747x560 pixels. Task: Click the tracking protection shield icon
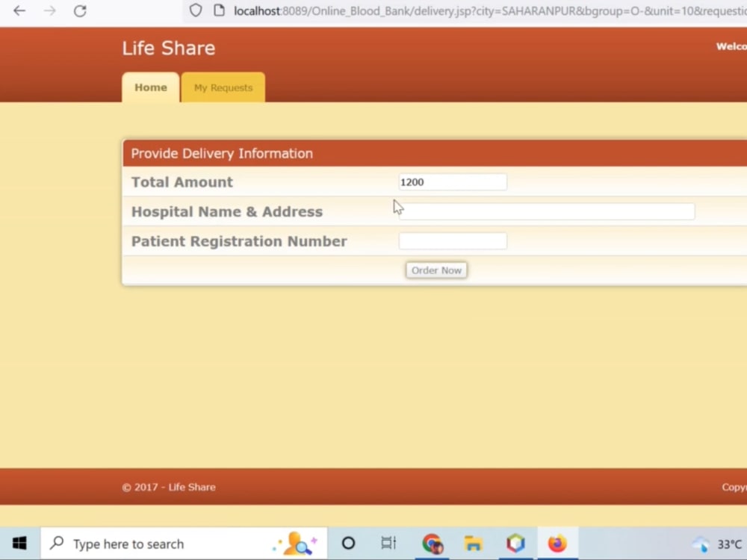coord(193,11)
